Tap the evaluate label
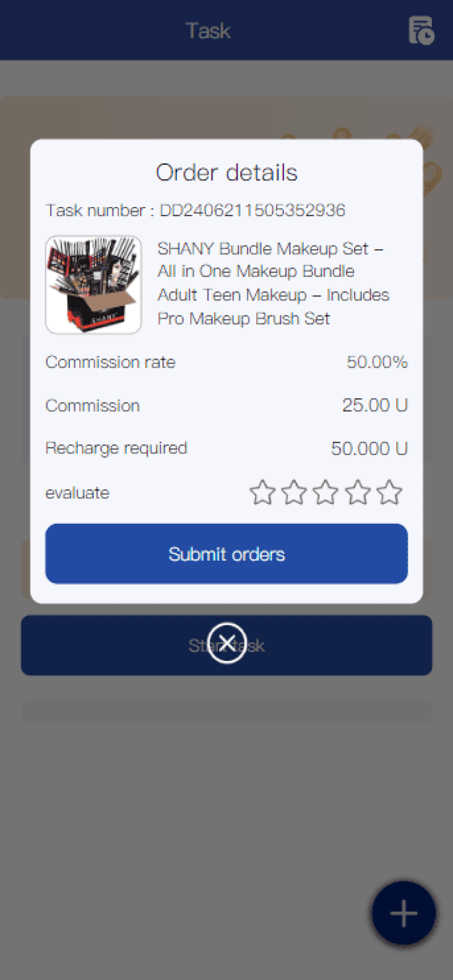 (x=77, y=493)
